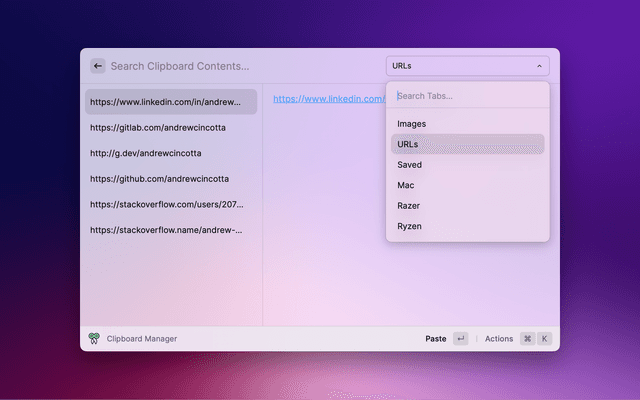The image size is (640, 400).
Task: Click the K key icon
Action: [x=545, y=339]
